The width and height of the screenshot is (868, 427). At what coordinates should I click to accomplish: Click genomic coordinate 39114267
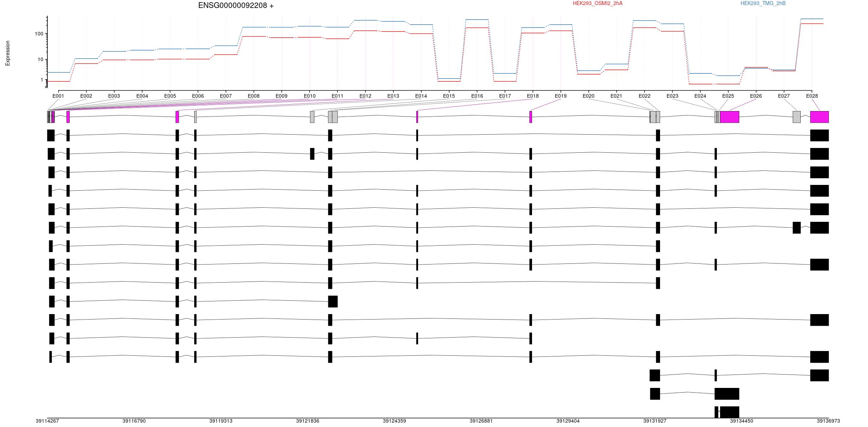47,421
